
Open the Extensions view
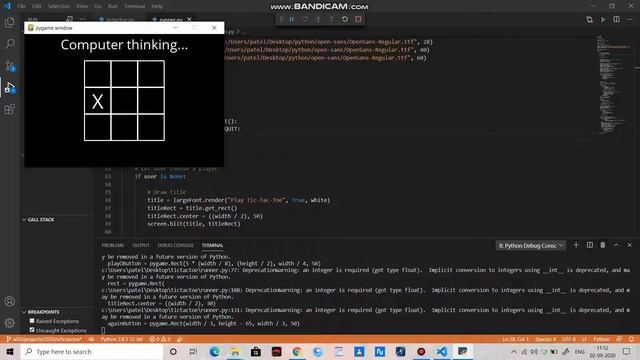point(9,109)
